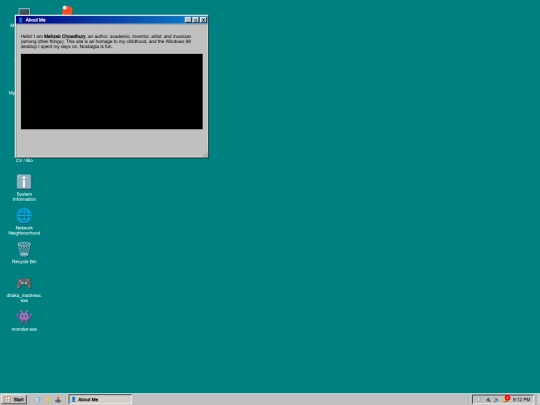
Task: Click the volume speaker tray icon
Action: 496,399
